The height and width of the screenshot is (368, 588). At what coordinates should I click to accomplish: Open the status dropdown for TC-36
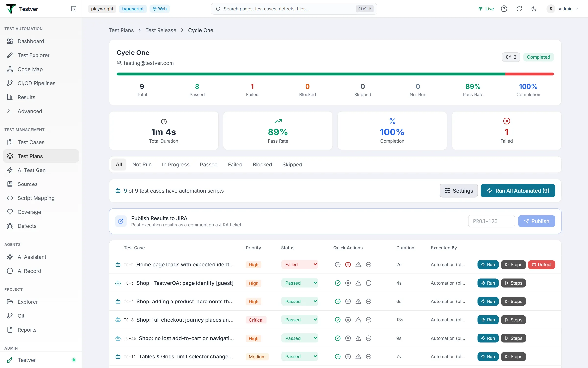pos(300,338)
